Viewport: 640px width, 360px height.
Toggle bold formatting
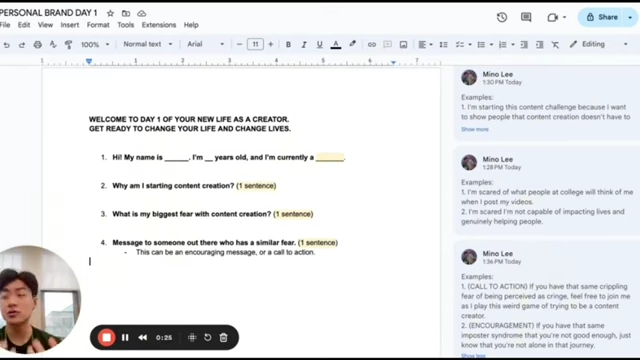tap(288, 44)
